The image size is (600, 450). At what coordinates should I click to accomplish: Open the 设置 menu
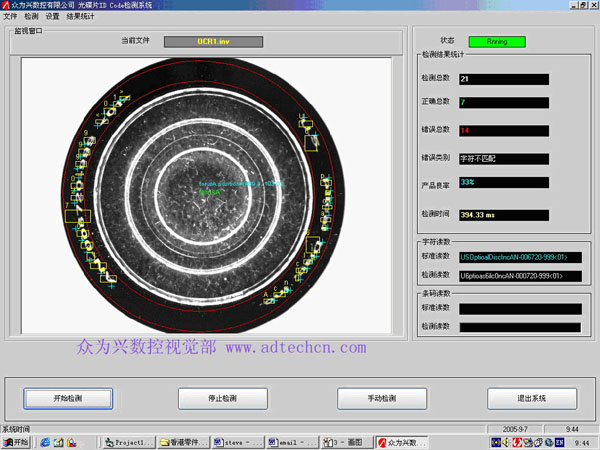(52, 16)
